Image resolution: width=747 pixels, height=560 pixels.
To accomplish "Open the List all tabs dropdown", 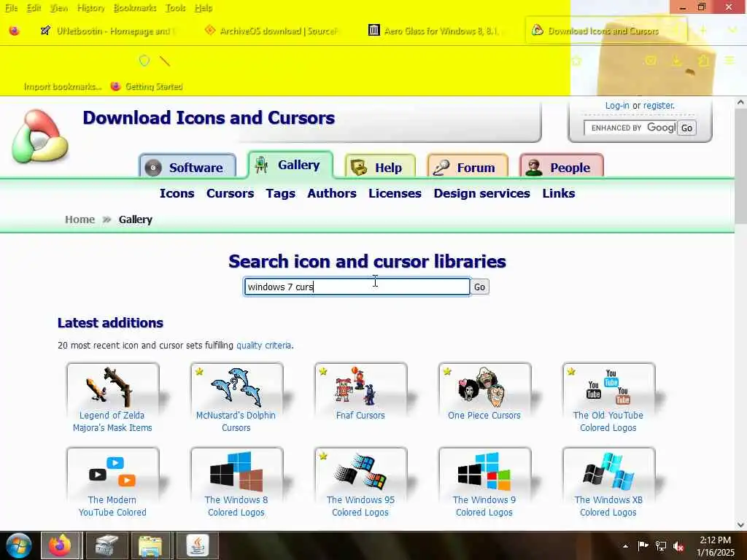I will (x=732, y=31).
